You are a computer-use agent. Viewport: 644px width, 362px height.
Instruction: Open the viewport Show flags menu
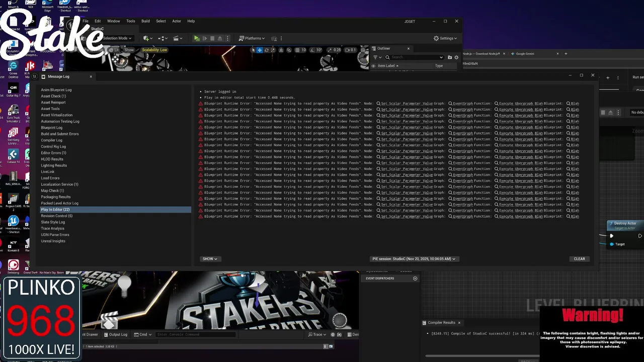[x=129, y=50]
